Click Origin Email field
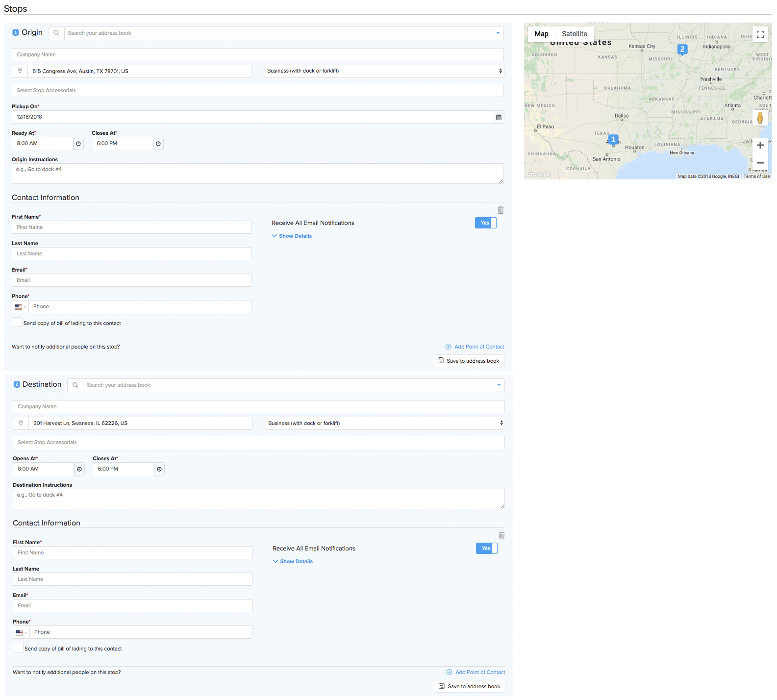 click(x=132, y=280)
